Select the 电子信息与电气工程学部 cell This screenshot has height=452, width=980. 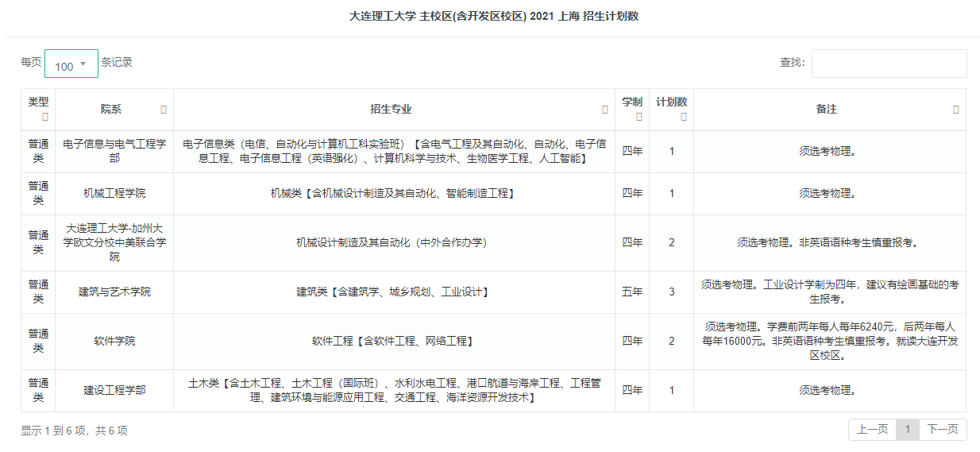114,151
